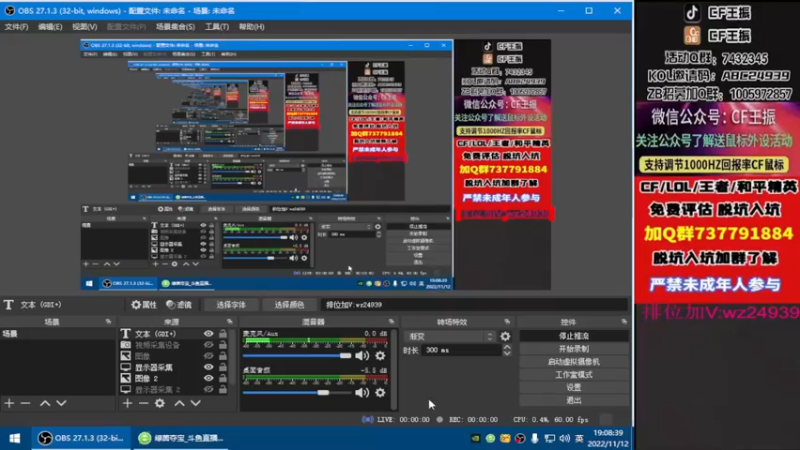The width and height of the screenshot is (800, 450).
Task: Select the 显示器采集 source row
Action: tap(173, 367)
